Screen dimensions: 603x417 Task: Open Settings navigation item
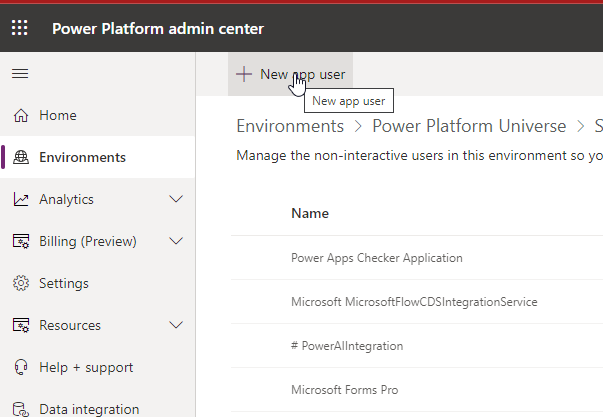pyautogui.click(x=97, y=283)
